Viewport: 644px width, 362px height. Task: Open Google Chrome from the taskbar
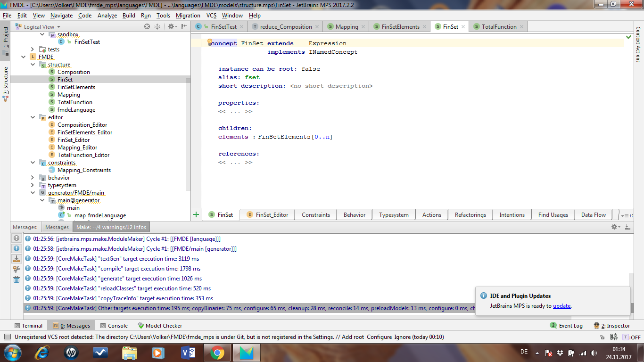[217, 352]
